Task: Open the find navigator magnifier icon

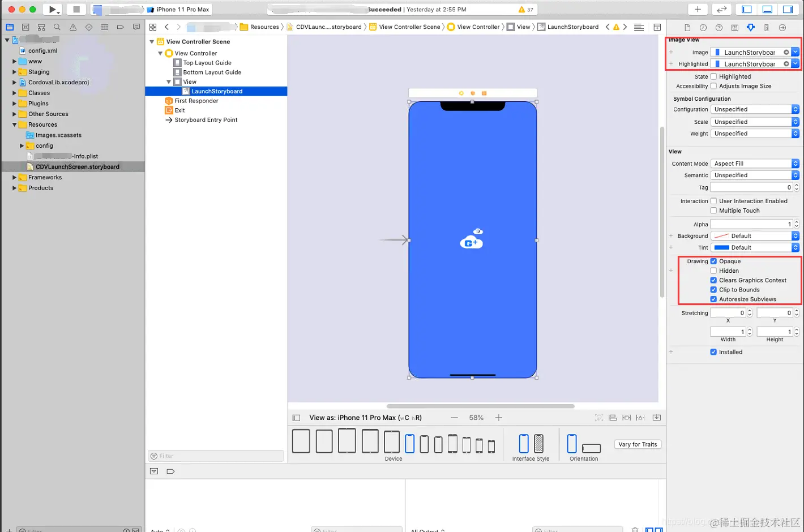Action: tap(57, 27)
